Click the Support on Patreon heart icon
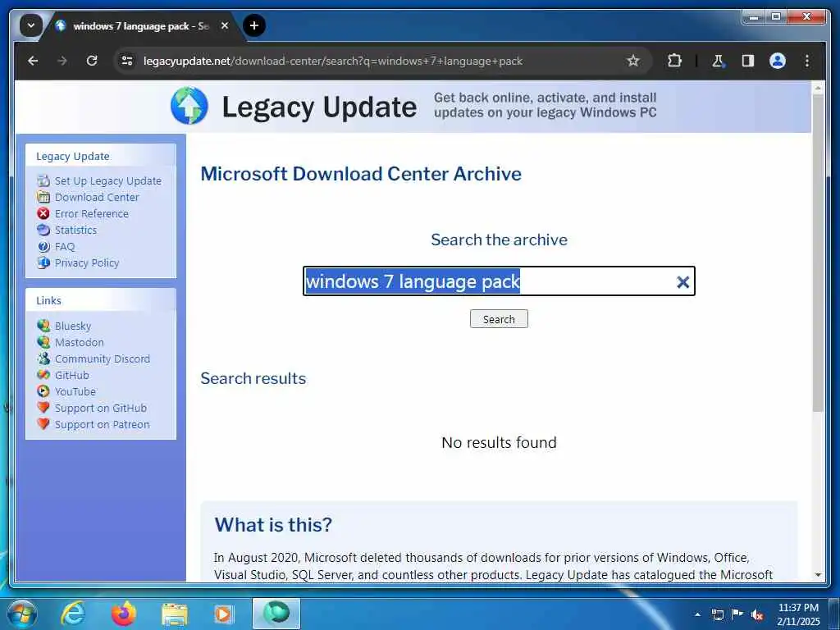Image resolution: width=840 pixels, height=630 pixels. [x=43, y=424]
